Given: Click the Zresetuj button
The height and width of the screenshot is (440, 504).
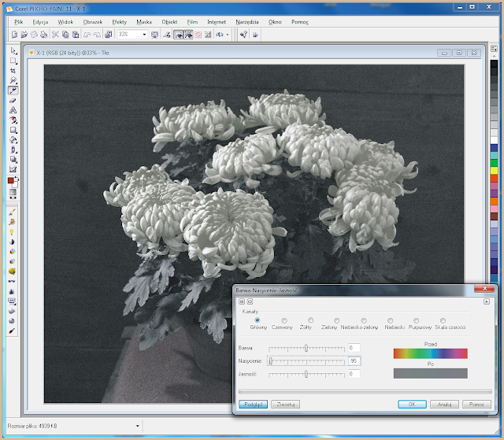Looking at the screenshot, I should [x=285, y=405].
